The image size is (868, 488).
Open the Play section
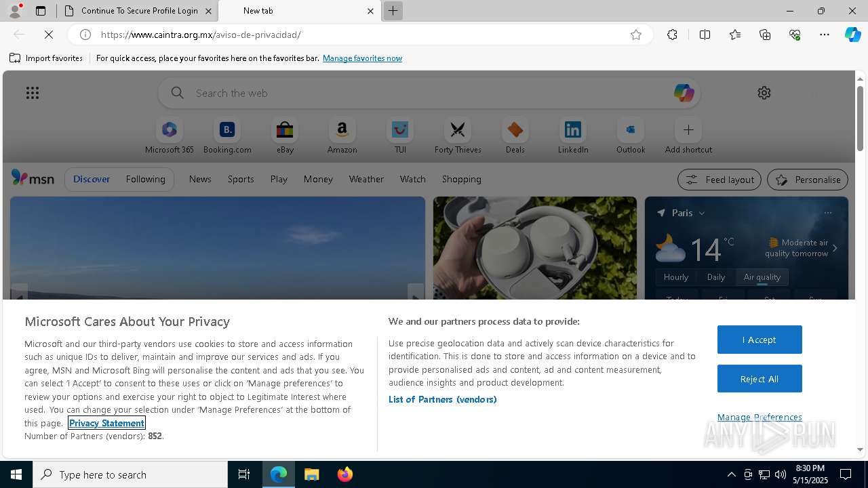coord(279,179)
